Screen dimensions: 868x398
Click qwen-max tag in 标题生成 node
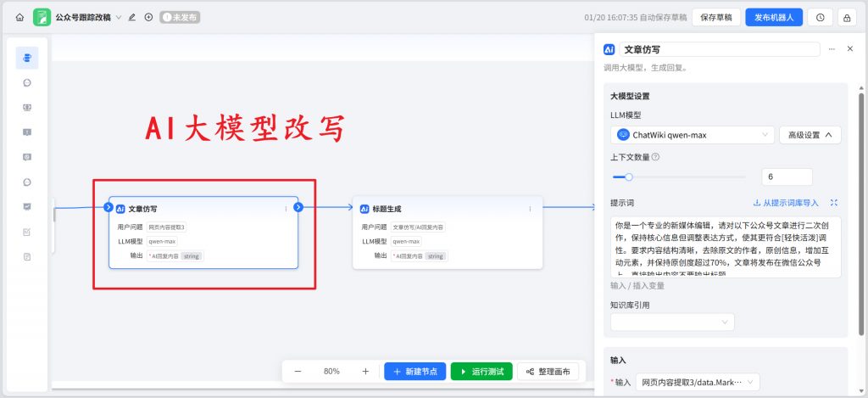406,242
